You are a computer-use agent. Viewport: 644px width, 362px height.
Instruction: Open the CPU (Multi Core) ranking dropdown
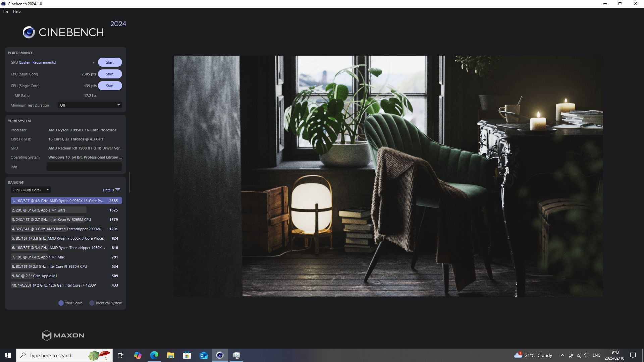(31, 190)
